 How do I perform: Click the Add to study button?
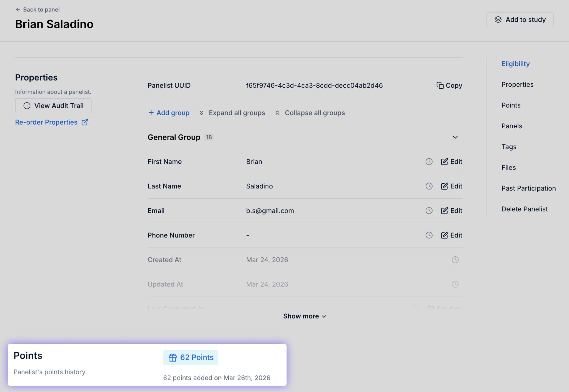pos(520,19)
